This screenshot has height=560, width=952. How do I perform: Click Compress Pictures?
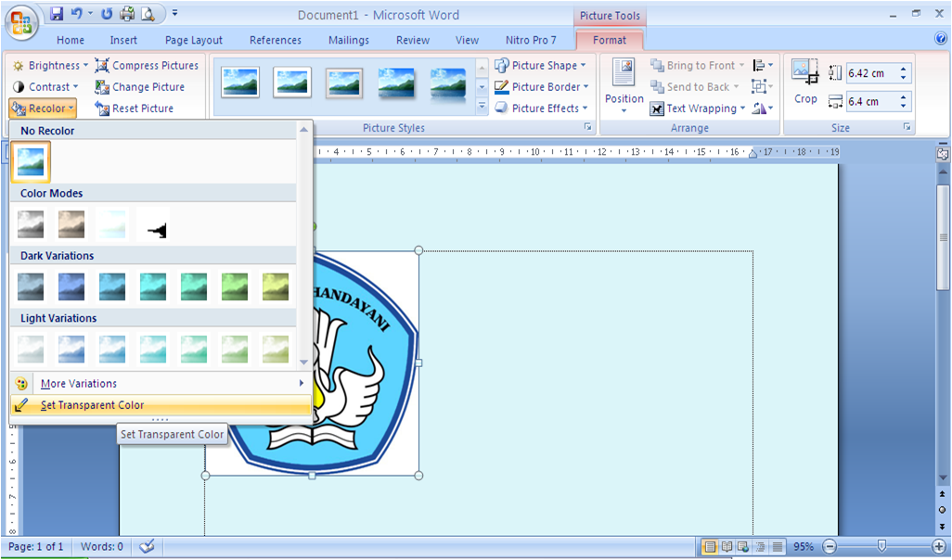coord(147,66)
